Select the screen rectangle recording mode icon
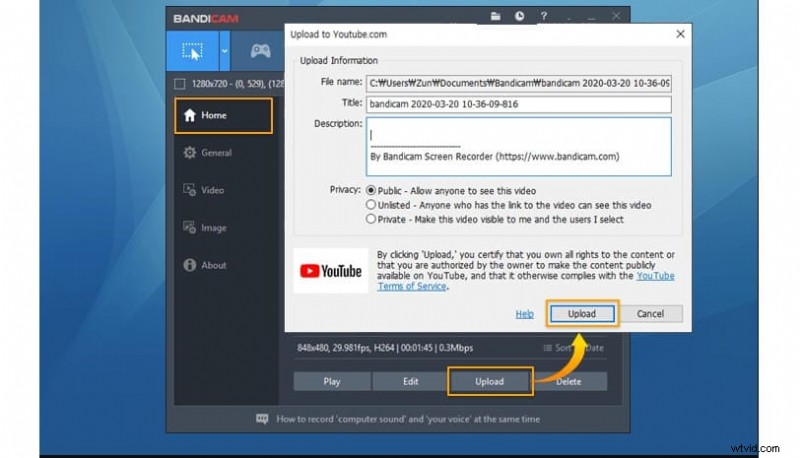This screenshot has height=458, width=800. click(192, 51)
